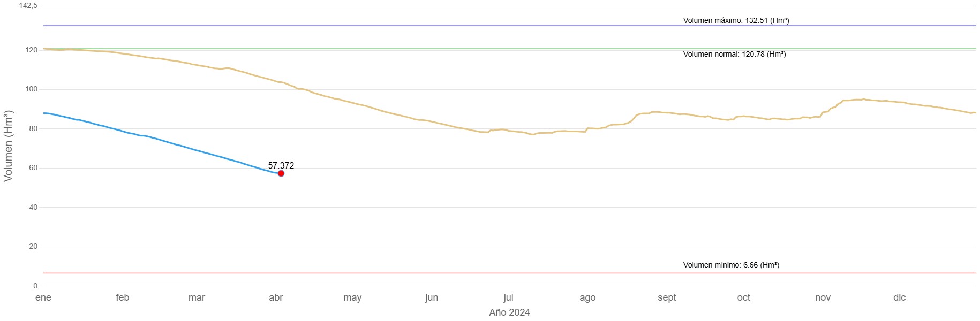Click the Volumen máximo 132.51 label
The width and height of the screenshot is (980, 321).
pos(736,20)
